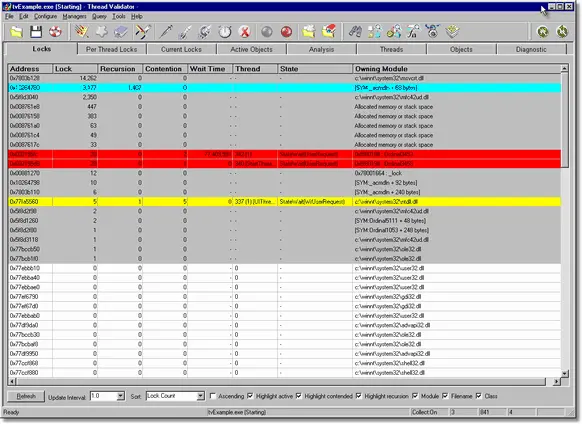Click the vertical scrollbar down arrow
The image size is (582, 424).
click(x=565, y=374)
